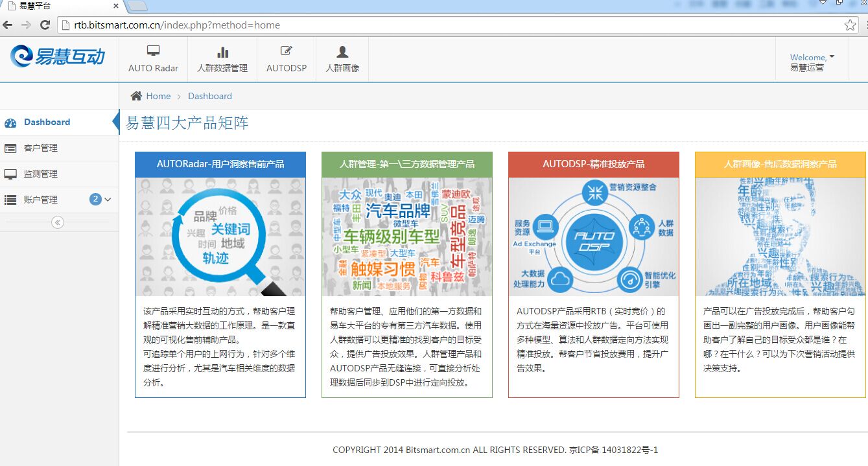This screenshot has height=466, width=868.
Task: Open a new browser tab
Action: click(x=137, y=6)
